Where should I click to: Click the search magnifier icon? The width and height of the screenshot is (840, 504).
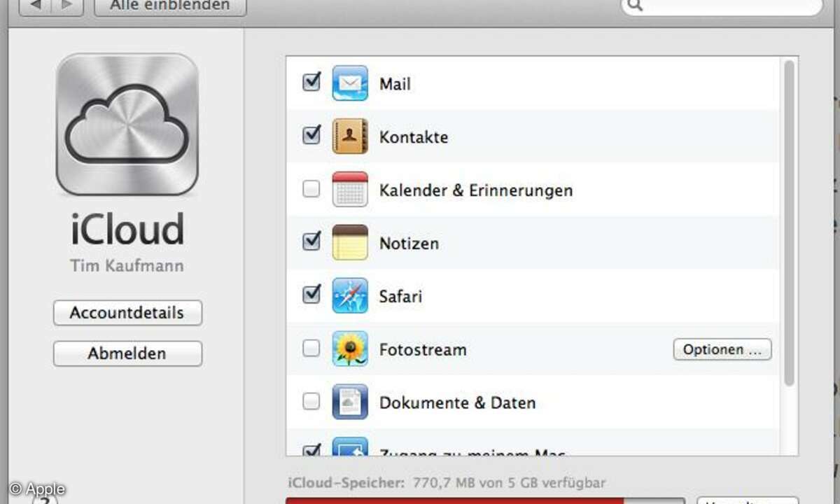pyautogui.click(x=635, y=6)
